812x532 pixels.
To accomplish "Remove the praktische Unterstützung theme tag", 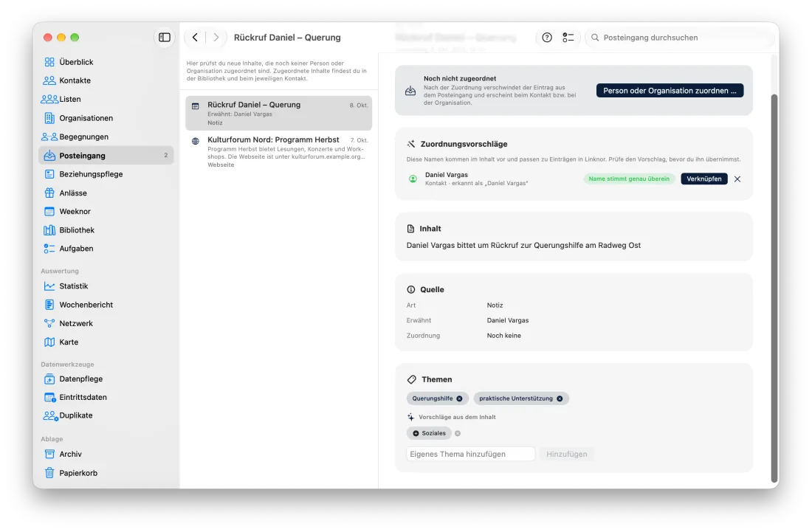I will [x=560, y=398].
